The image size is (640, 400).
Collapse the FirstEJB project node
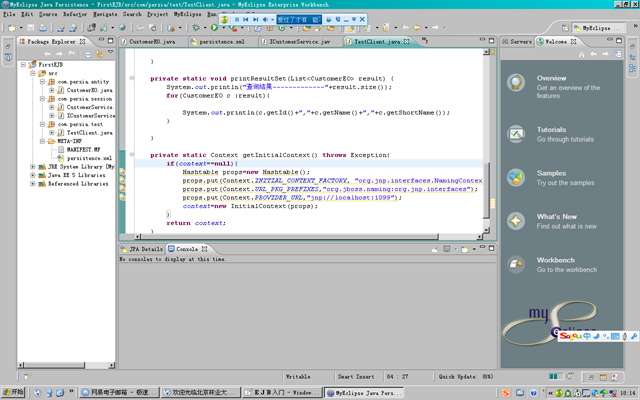[x=24, y=64]
